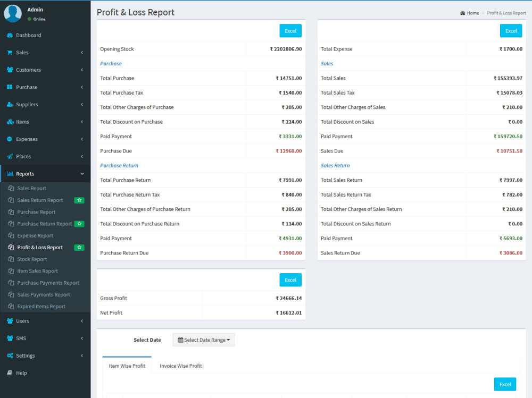Export gross and net profit to Excel
This screenshot has width=532, height=398.
click(x=290, y=280)
